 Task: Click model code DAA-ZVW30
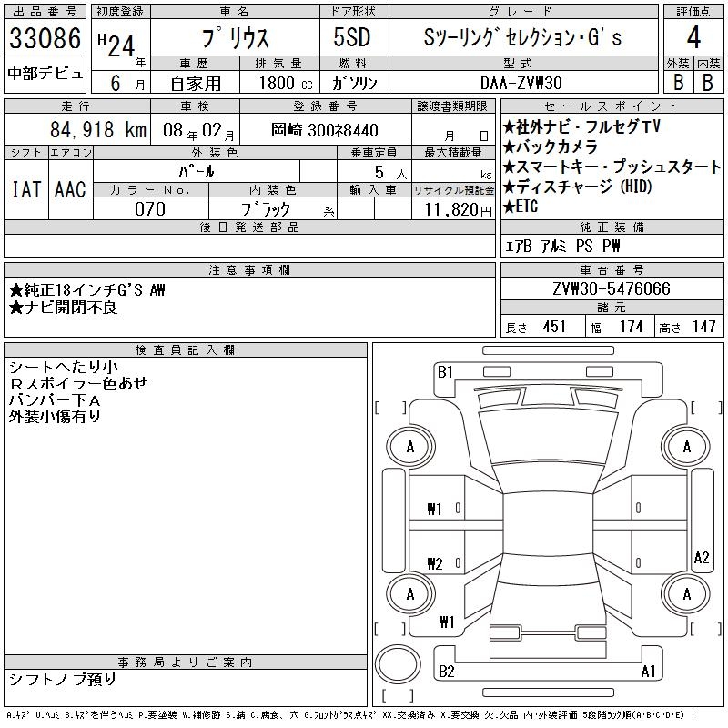521,84
